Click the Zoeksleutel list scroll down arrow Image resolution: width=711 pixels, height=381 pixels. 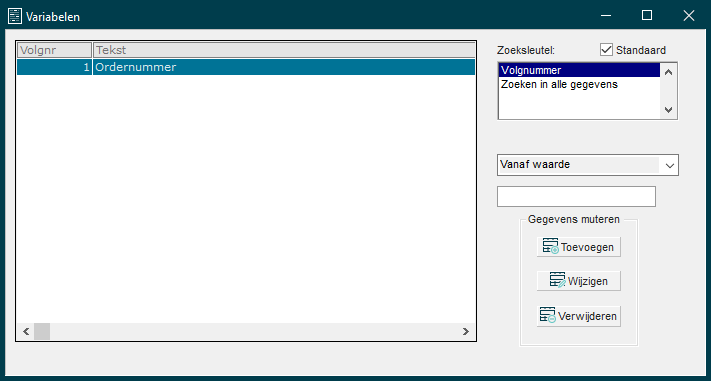pyautogui.click(x=668, y=109)
